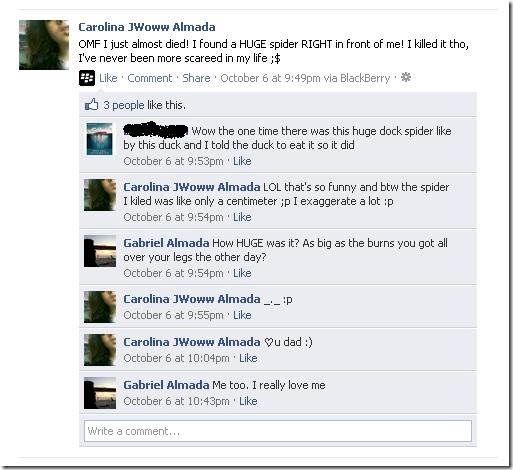Open Carolina JWoww Almada post author name

click(147, 27)
